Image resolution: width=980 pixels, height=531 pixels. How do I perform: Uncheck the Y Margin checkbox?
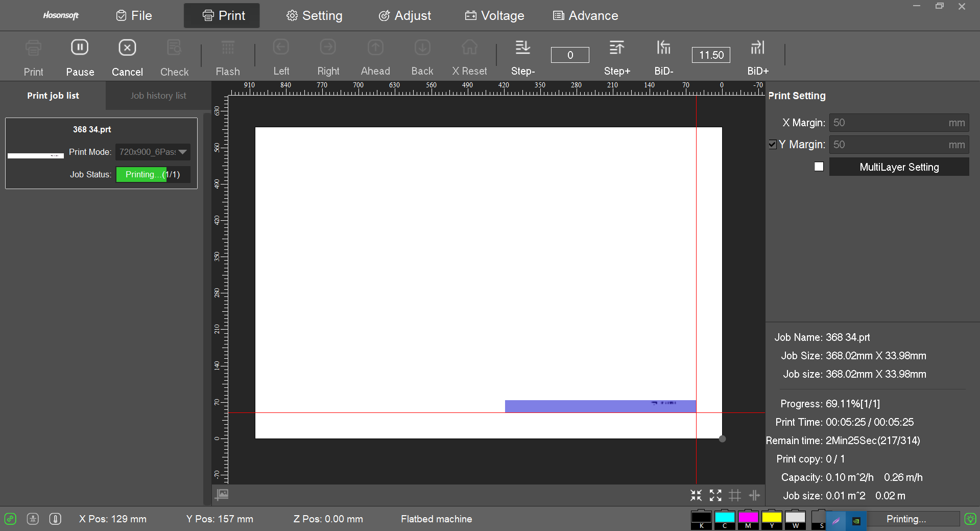773,145
